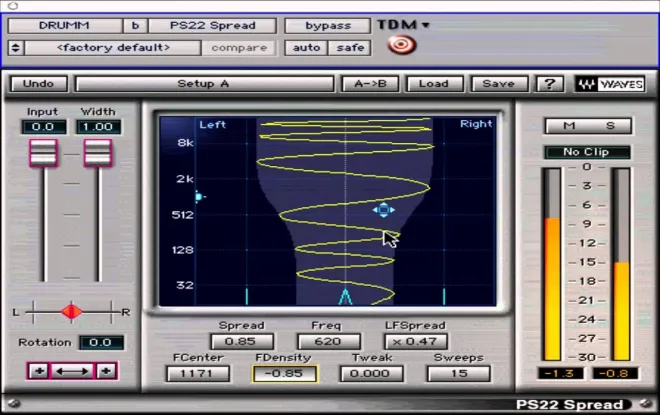Click the 512 frequency label

(x=183, y=215)
